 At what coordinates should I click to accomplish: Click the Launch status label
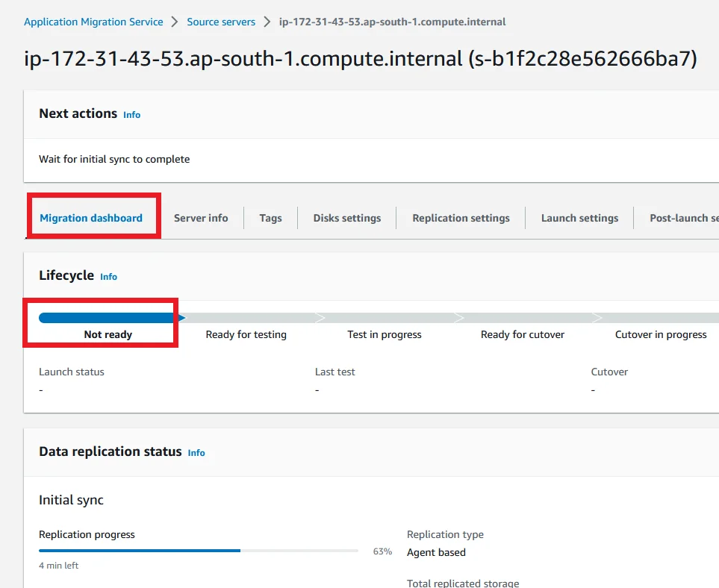pos(72,372)
